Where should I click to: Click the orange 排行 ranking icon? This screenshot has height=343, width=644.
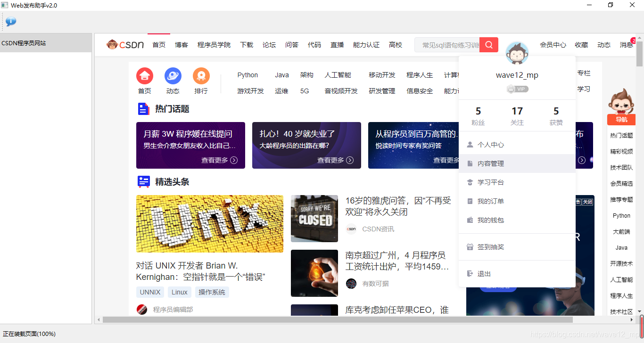pyautogui.click(x=201, y=75)
